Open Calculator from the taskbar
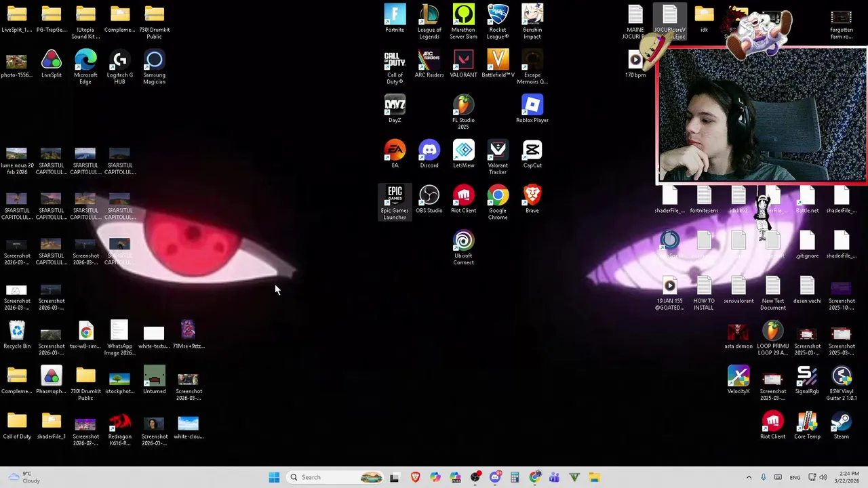The image size is (868, 488). coord(515,477)
